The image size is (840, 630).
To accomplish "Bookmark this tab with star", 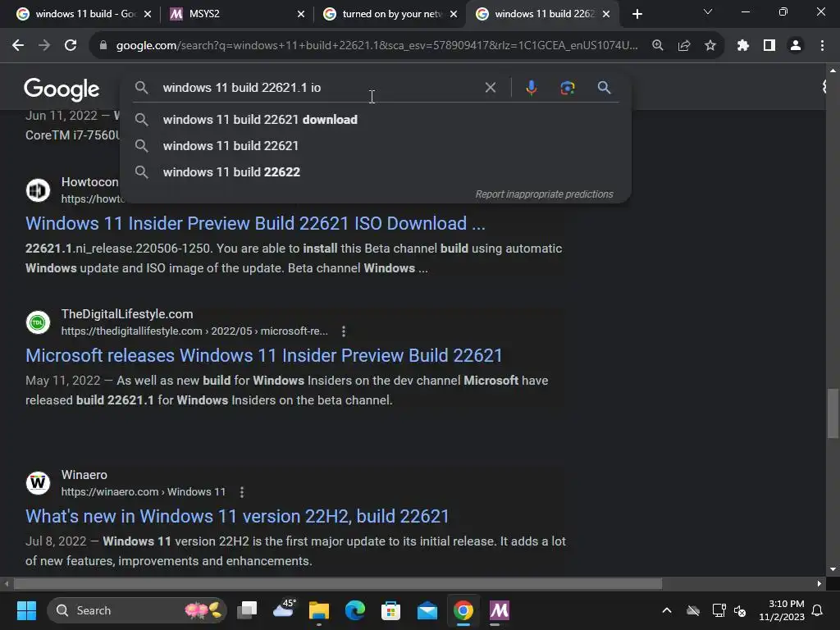I will (x=710, y=46).
